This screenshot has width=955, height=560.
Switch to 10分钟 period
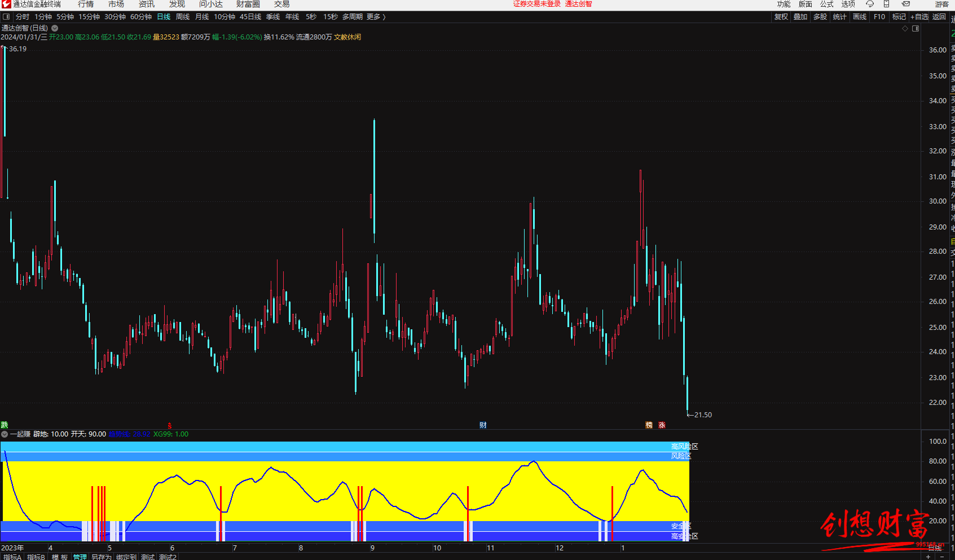[225, 17]
